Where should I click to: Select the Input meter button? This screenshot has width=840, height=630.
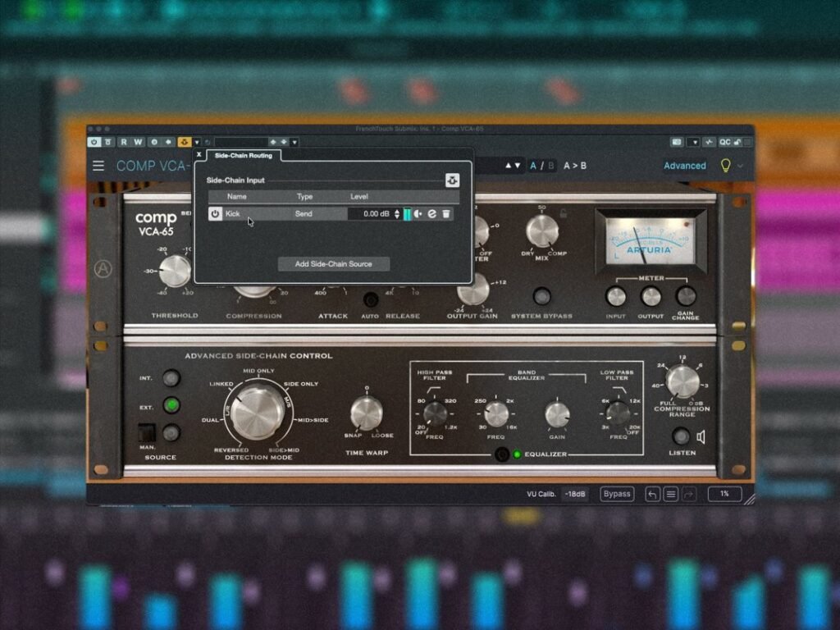pyautogui.click(x=615, y=296)
